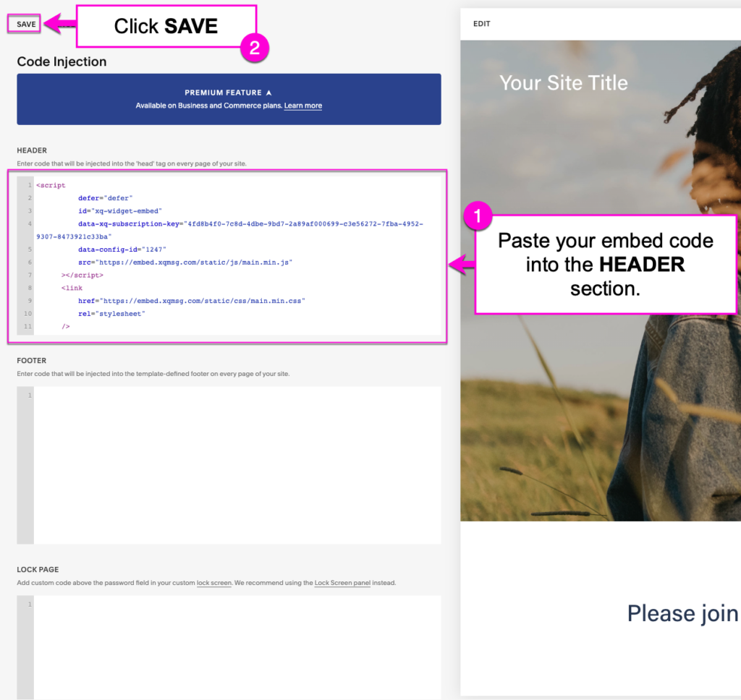
Task: Click the Paste your embed code callout
Action: click(605, 264)
